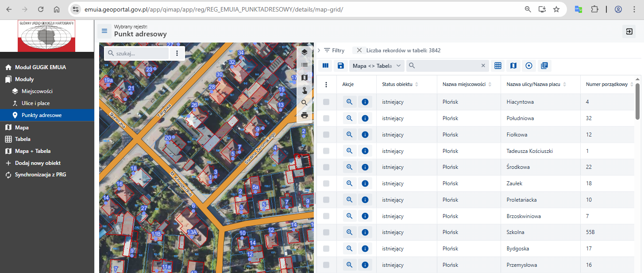This screenshot has height=273, width=644.
Task: Open the map layers panel icon
Action: pos(304,52)
